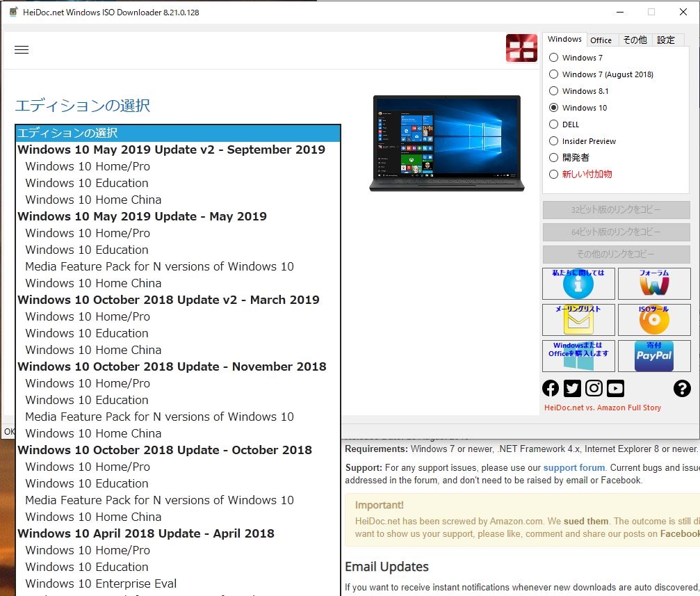Select Windows 7 (August 2018) option
Screen dimensions: 700x596
[553, 74]
